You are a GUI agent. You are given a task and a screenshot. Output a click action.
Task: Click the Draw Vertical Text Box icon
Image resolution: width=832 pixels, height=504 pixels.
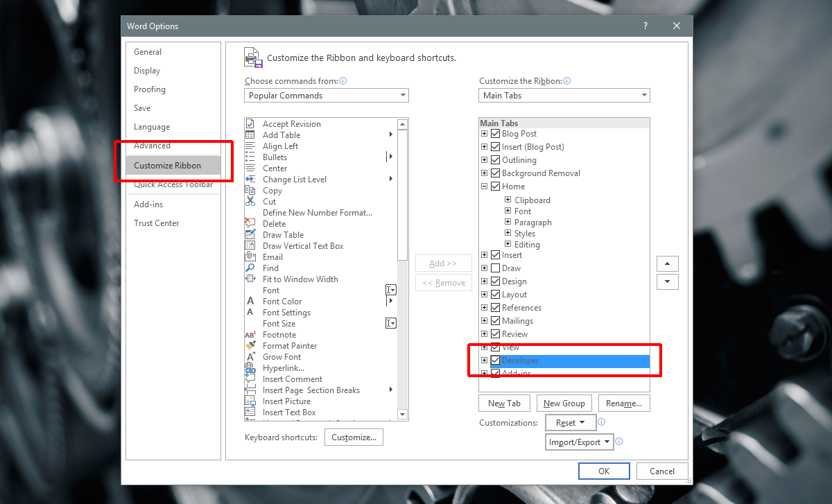point(250,246)
